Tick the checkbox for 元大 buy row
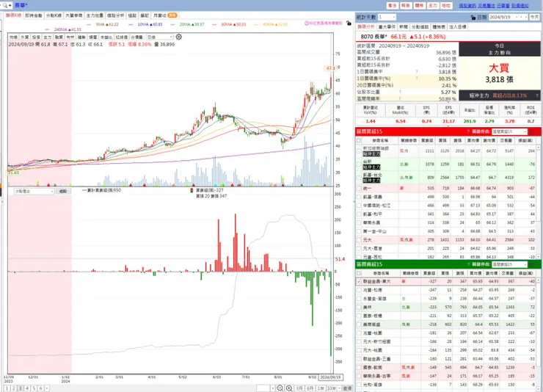This screenshot has width=543, height=392. pos(359,239)
